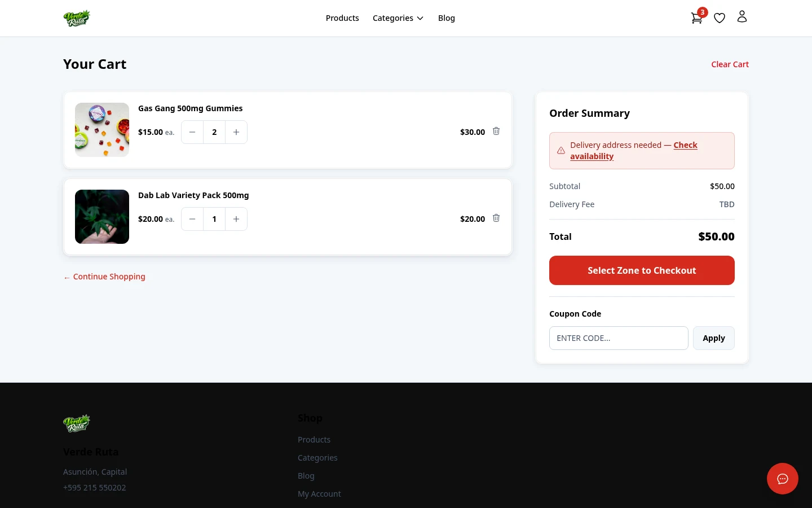812x508 pixels.
Task: Open the user account icon
Action: tap(742, 16)
